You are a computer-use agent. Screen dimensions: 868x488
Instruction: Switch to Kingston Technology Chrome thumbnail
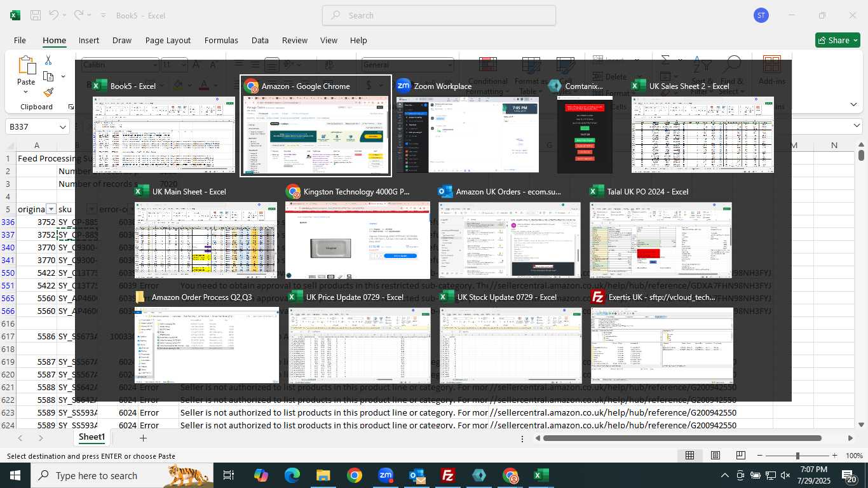(357, 232)
